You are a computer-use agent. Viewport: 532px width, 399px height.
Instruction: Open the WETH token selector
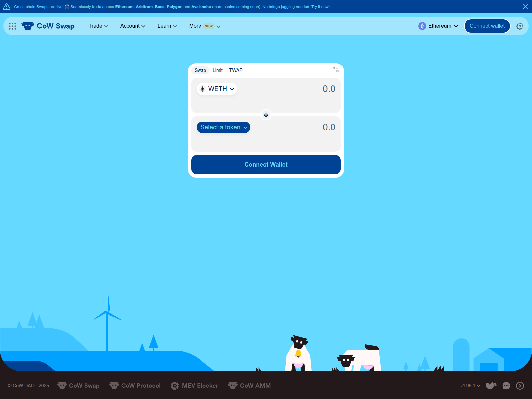click(x=217, y=89)
